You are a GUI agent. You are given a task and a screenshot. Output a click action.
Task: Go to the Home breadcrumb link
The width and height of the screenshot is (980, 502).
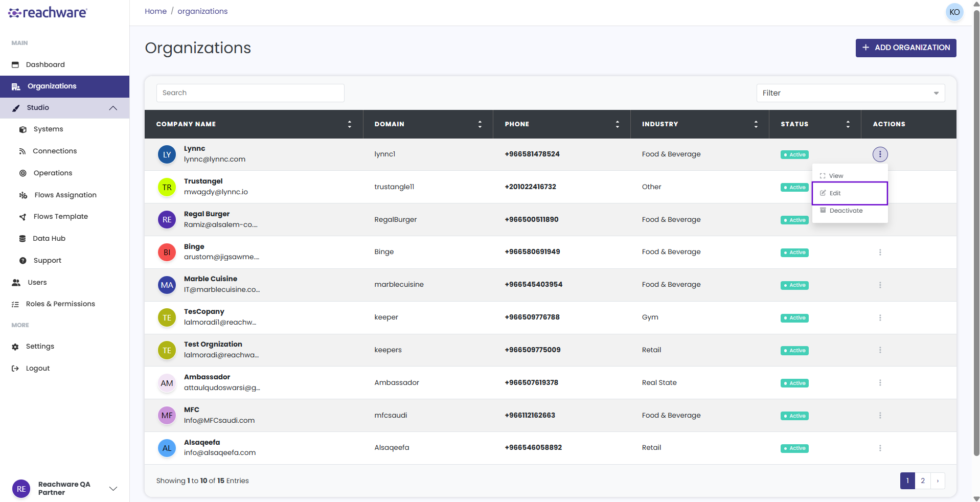tap(155, 11)
